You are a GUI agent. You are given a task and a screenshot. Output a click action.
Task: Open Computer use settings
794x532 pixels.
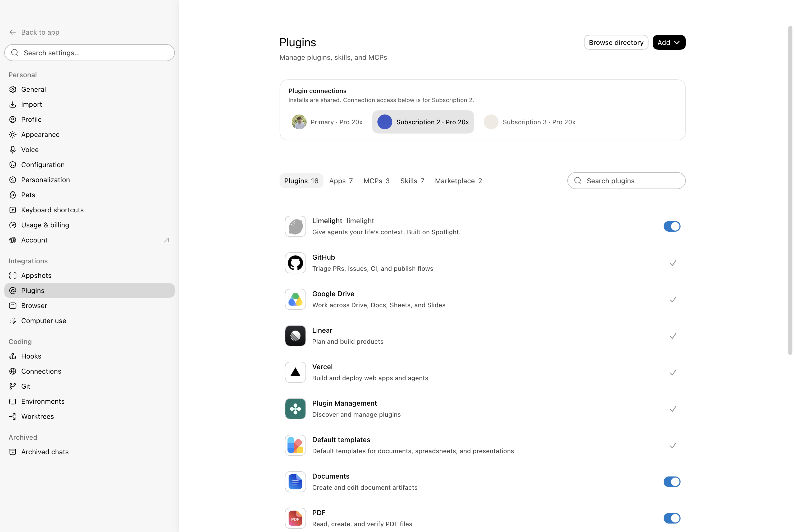(90, 321)
